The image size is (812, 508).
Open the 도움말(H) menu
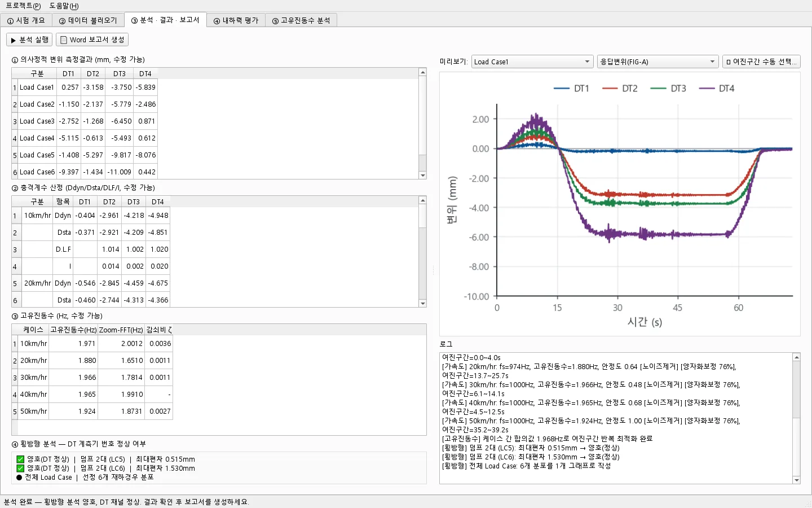click(x=64, y=6)
